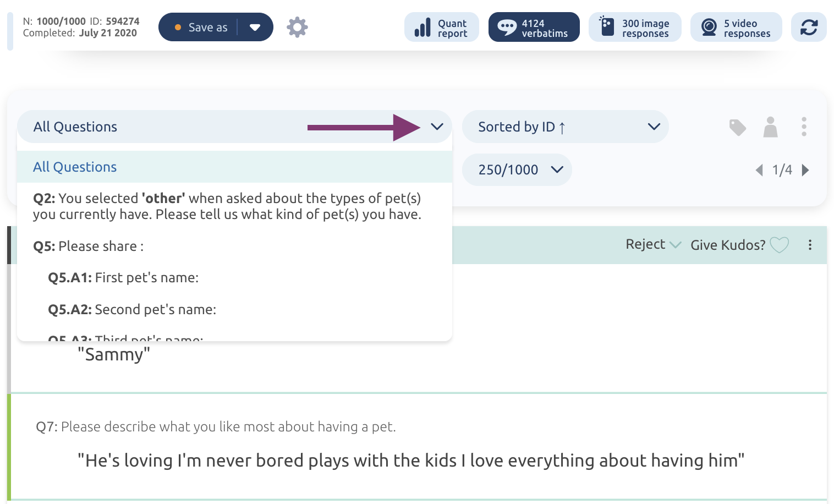Open the Quant report
The height and width of the screenshot is (504, 834).
(x=442, y=27)
